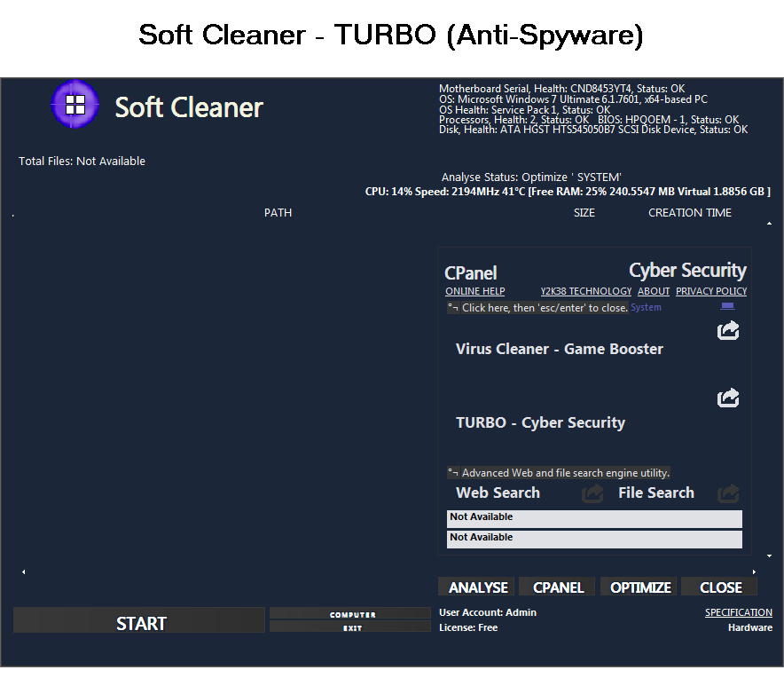Click the Hardware label
Screen dimensions: 784x678
[x=750, y=627]
